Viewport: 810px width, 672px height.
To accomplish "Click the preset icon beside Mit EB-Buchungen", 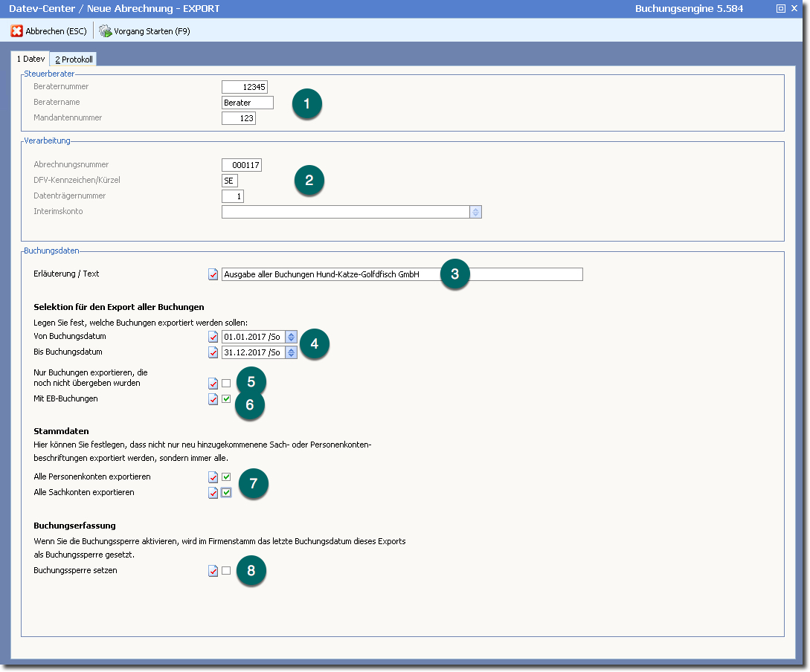I will click(213, 399).
